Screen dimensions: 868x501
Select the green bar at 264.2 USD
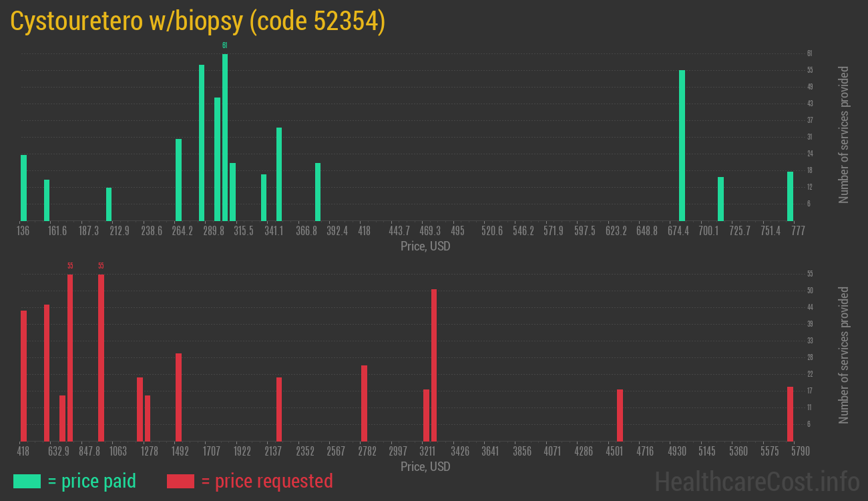tap(178, 180)
